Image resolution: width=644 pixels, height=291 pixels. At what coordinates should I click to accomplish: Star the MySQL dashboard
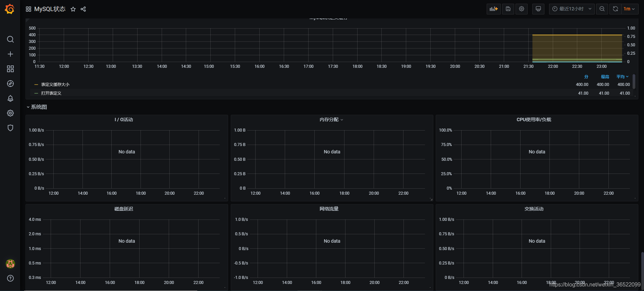click(73, 9)
